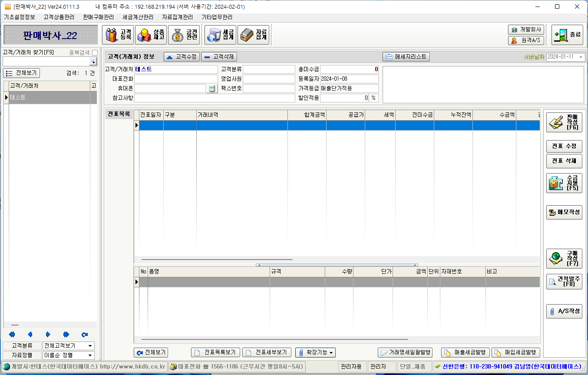Open the 세금계산관리 menu
This screenshot has width=588, height=375.
tap(138, 17)
